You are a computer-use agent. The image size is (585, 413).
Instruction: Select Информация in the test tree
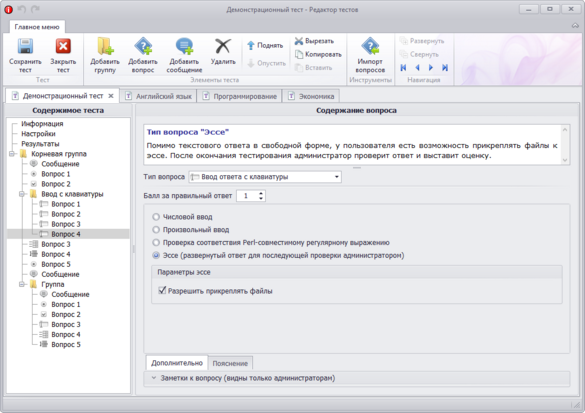(42, 123)
